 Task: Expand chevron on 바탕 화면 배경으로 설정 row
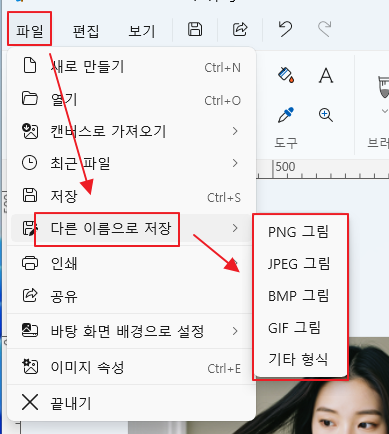[x=235, y=331]
